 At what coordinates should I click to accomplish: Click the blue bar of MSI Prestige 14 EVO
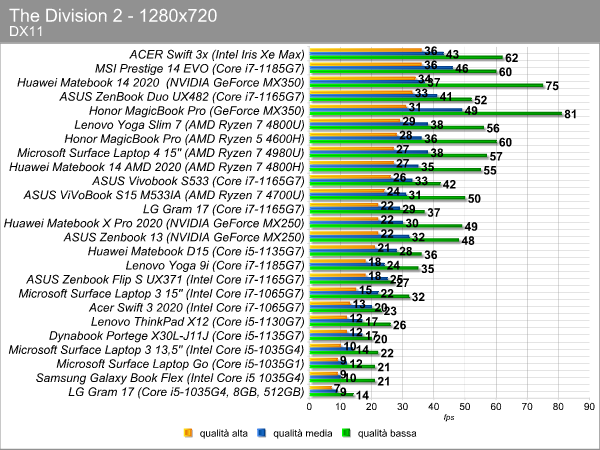click(381, 68)
